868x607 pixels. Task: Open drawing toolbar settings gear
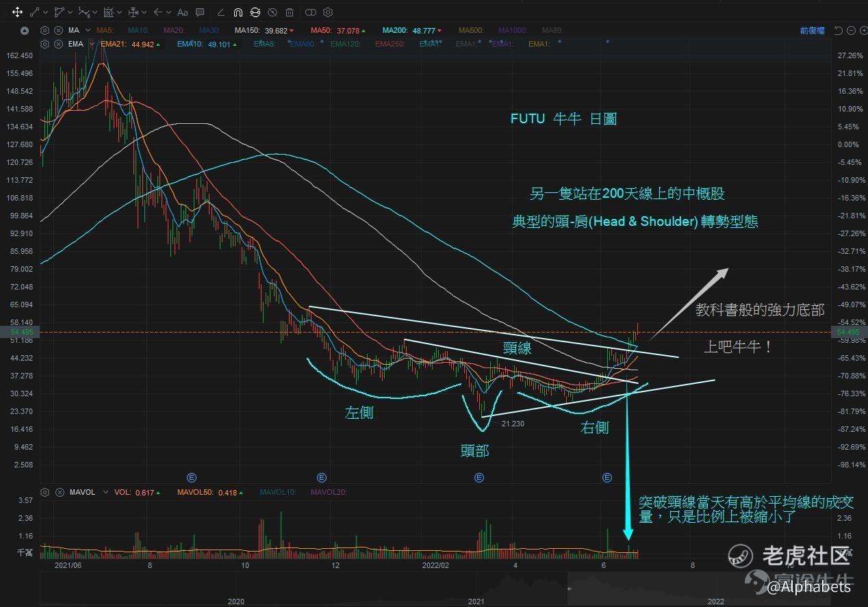point(328,12)
